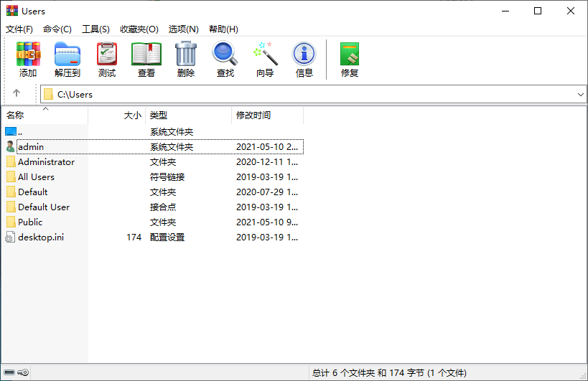588x381 pixels.
Task: Click the Public folder icon
Action: pyautogui.click(x=11, y=222)
